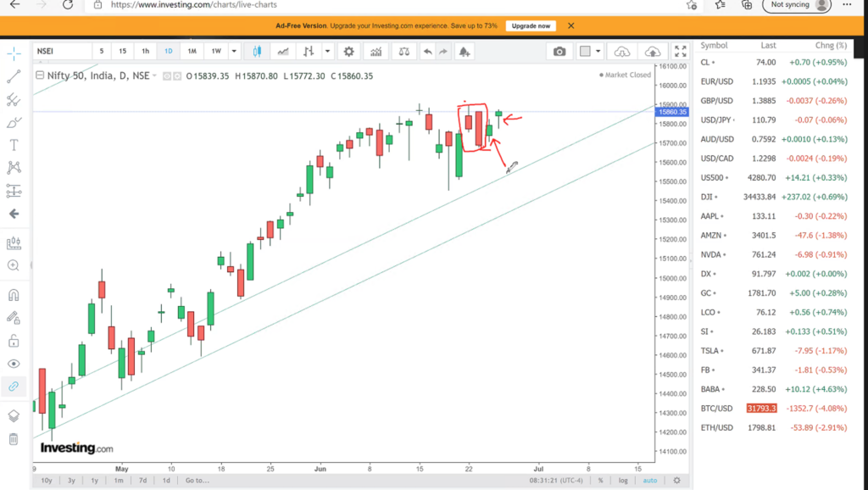
Task: Switch to the 1W timeframe
Action: (216, 52)
